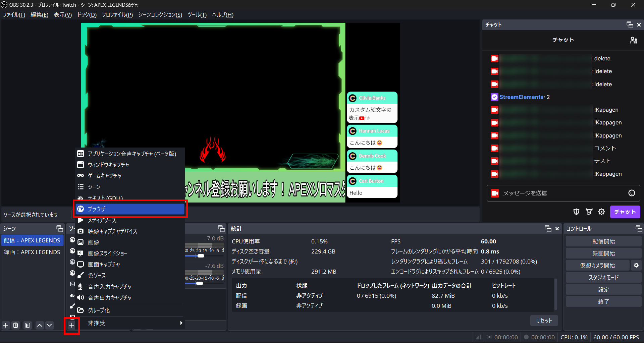Open the 編集(E) menu
The width and height of the screenshot is (644, 343).
[40, 15]
